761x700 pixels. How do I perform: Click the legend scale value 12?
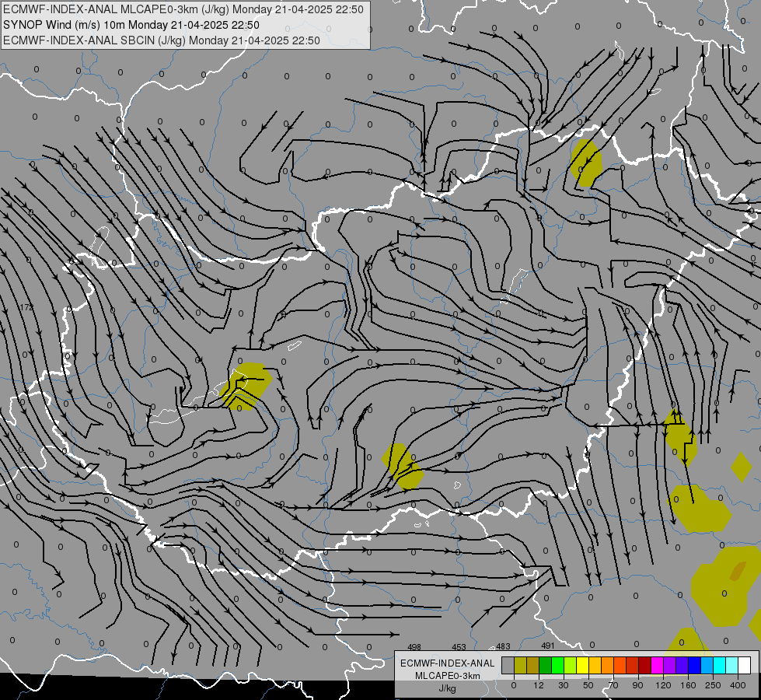(539, 685)
